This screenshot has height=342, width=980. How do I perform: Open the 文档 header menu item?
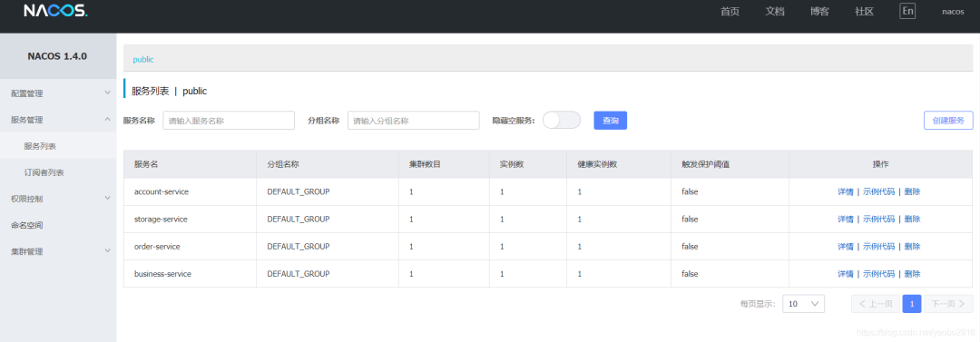click(774, 12)
